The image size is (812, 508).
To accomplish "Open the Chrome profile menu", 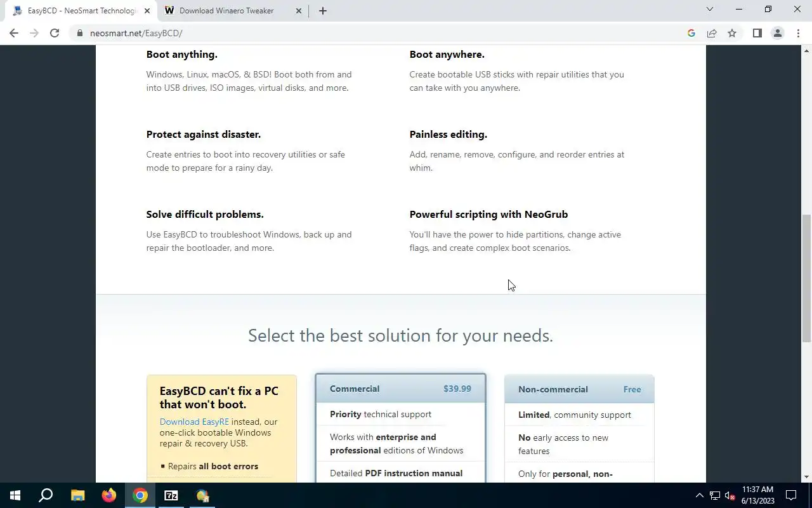I will point(777,33).
